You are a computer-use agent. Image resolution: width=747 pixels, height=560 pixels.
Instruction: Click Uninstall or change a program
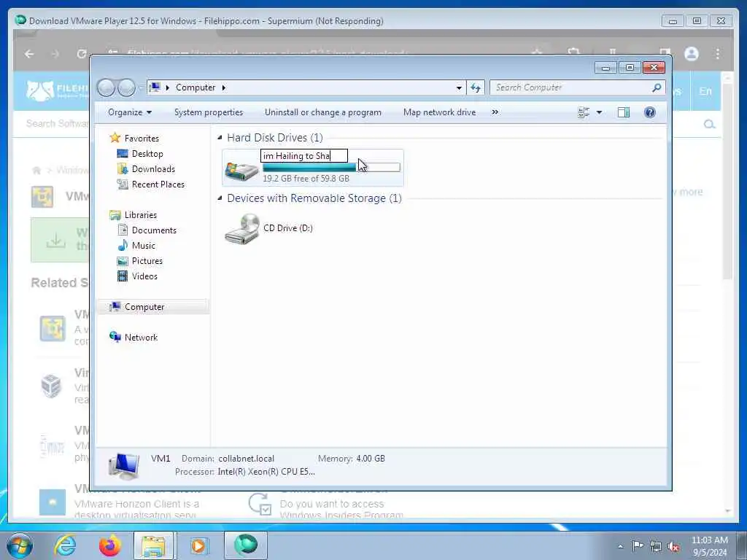pos(323,112)
